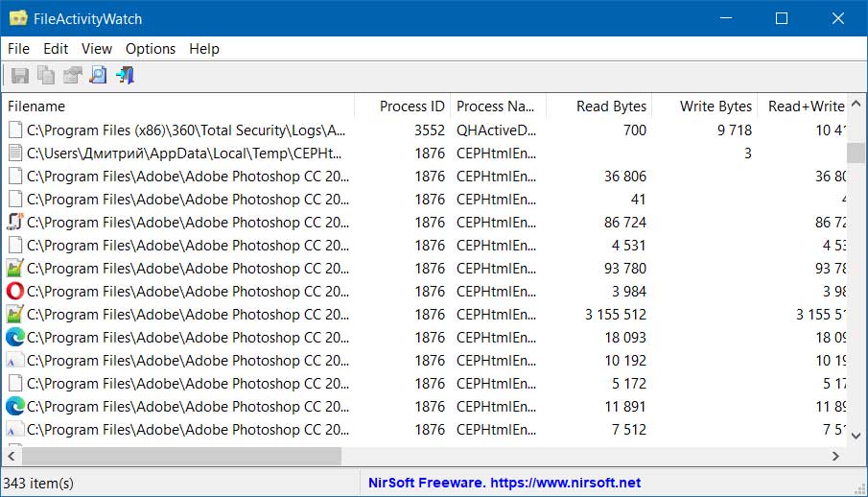Sort by the Process ID column header

(x=403, y=106)
